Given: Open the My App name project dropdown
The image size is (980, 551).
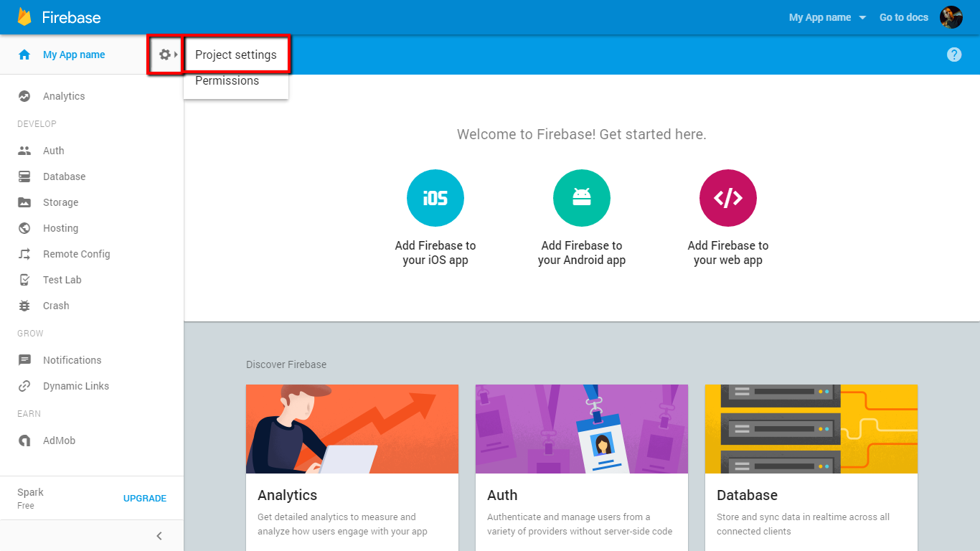Looking at the screenshot, I should 827,17.
